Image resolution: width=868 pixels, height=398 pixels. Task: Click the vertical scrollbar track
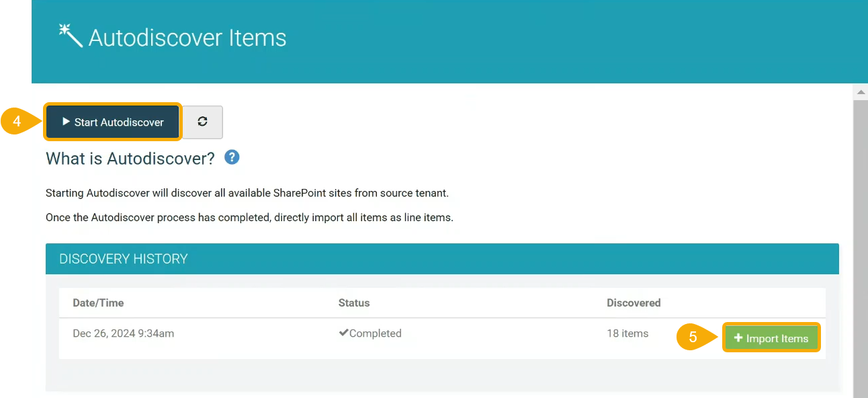(861, 249)
